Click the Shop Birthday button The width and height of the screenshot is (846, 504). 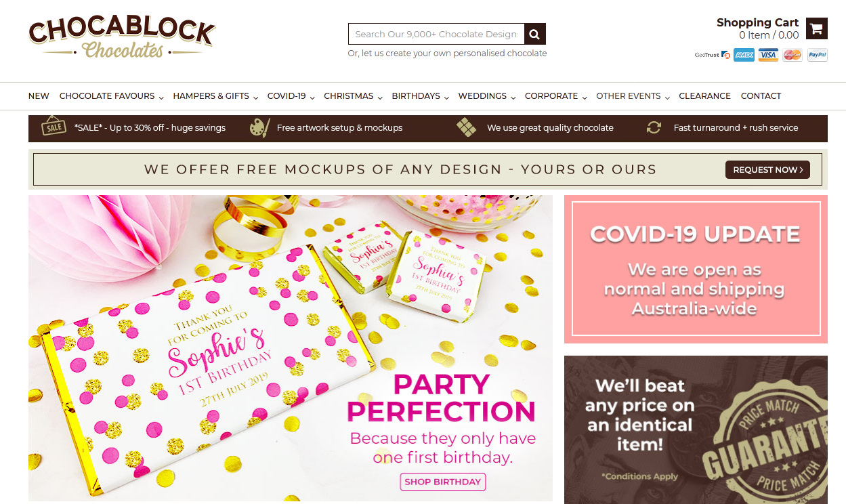443,482
